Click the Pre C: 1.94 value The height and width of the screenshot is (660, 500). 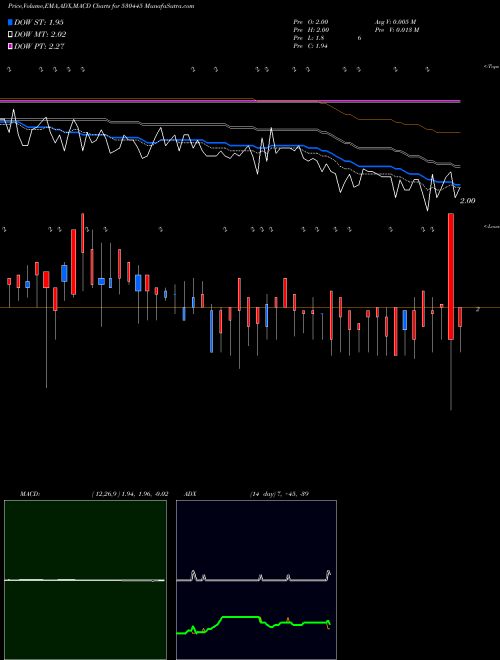311,46
